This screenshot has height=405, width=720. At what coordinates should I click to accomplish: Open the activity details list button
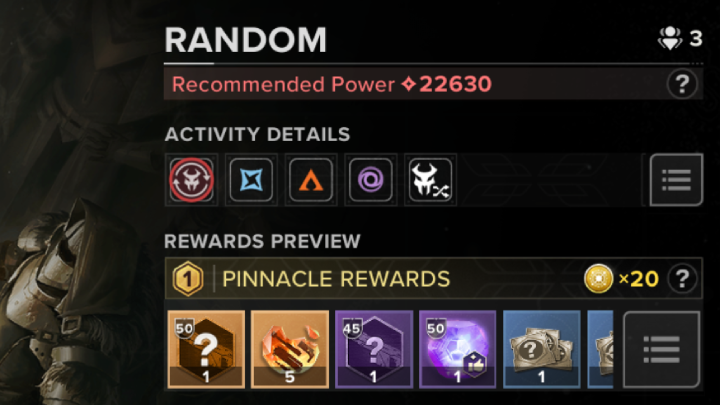(x=676, y=180)
